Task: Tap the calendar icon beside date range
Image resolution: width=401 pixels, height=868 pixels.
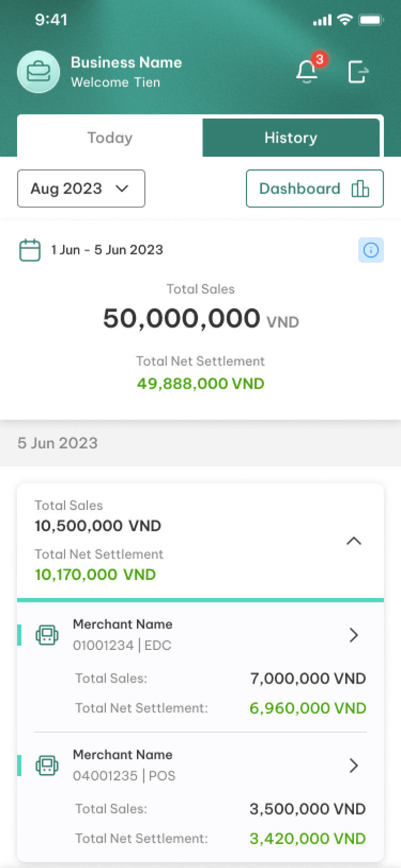Action: (x=30, y=250)
